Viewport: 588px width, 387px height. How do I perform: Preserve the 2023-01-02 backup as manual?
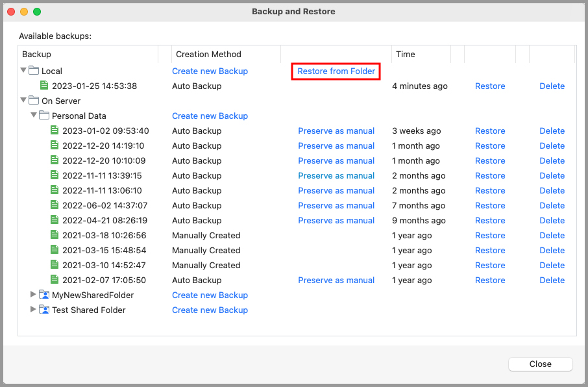tap(336, 131)
